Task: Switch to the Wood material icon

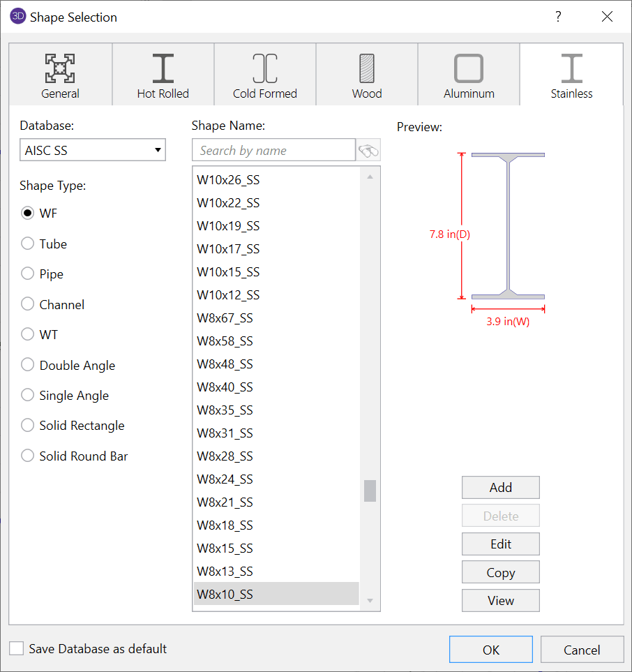Action: point(367,69)
